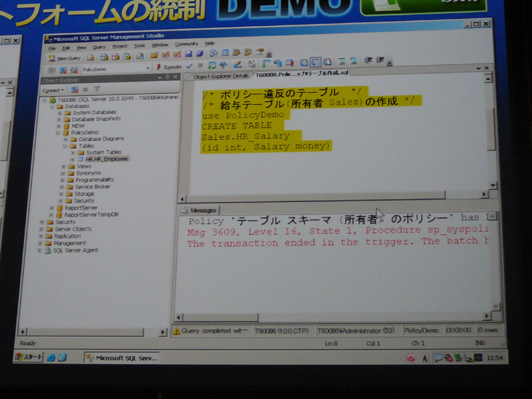This screenshot has width=532, height=399.
Task: Click the Open File folder icon
Action: tap(154, 55)
